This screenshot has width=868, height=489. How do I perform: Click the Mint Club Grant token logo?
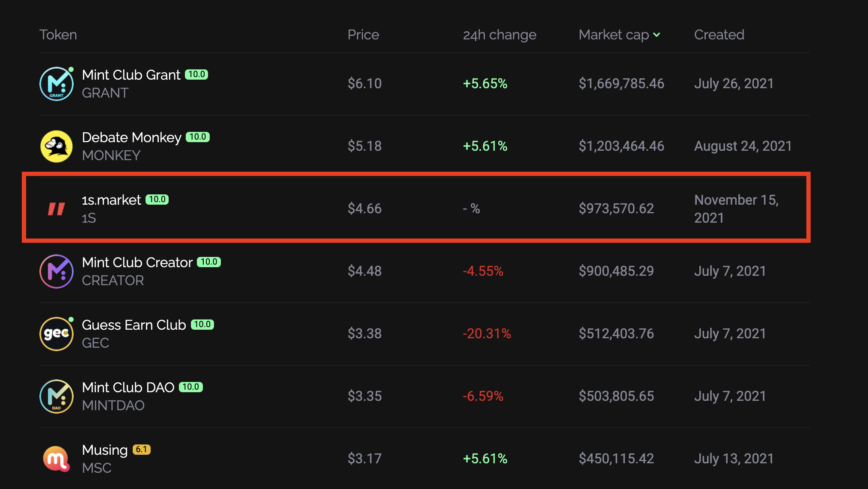(56, 84)
